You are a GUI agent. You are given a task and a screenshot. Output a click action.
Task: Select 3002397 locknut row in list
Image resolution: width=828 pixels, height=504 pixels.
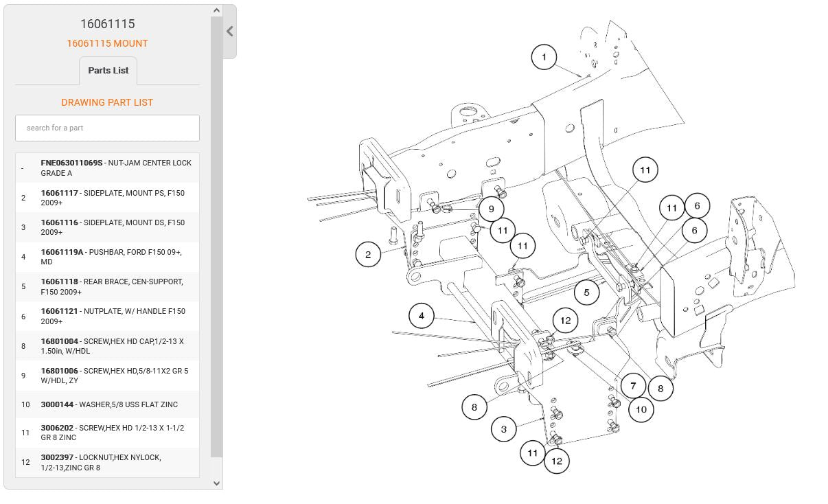[107, 462]
